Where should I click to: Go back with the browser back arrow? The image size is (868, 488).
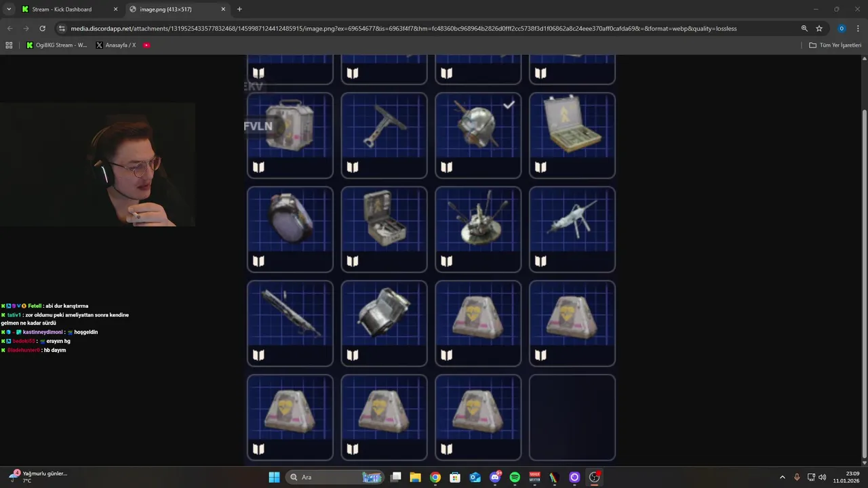(9, 28)
